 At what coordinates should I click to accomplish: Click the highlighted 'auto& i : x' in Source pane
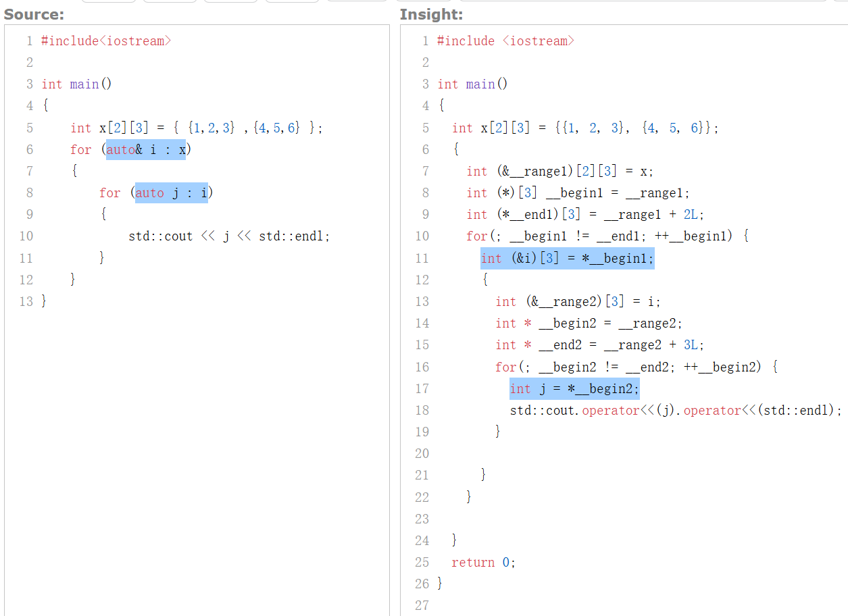point(146,149)
